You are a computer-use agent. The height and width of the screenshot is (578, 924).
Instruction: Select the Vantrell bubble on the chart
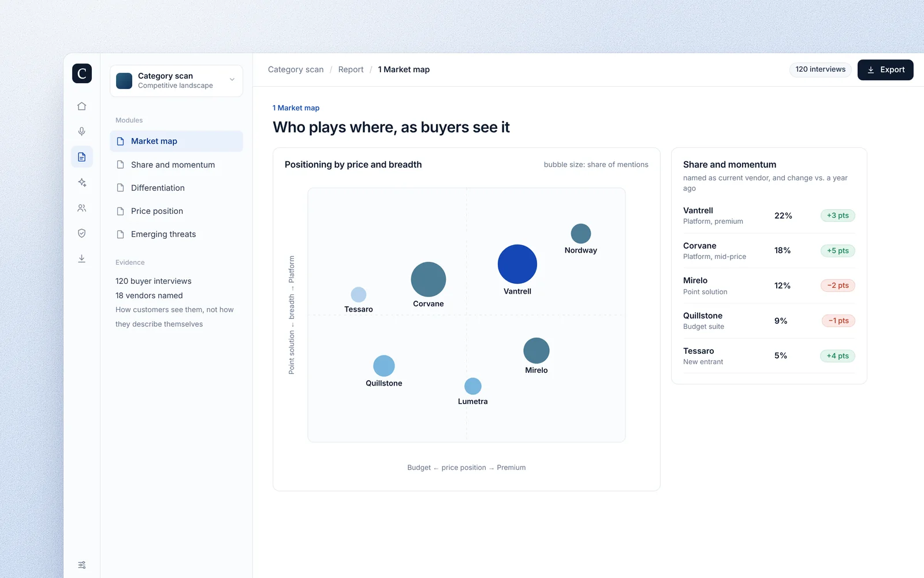[x=517, y=264]
